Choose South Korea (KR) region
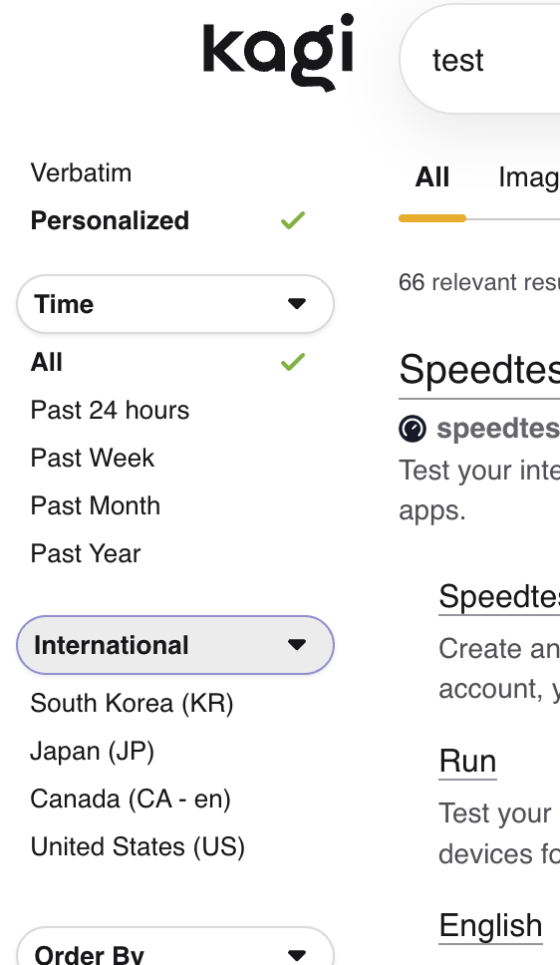This screenshot has height=965, width=560. [x=132, y=704]
